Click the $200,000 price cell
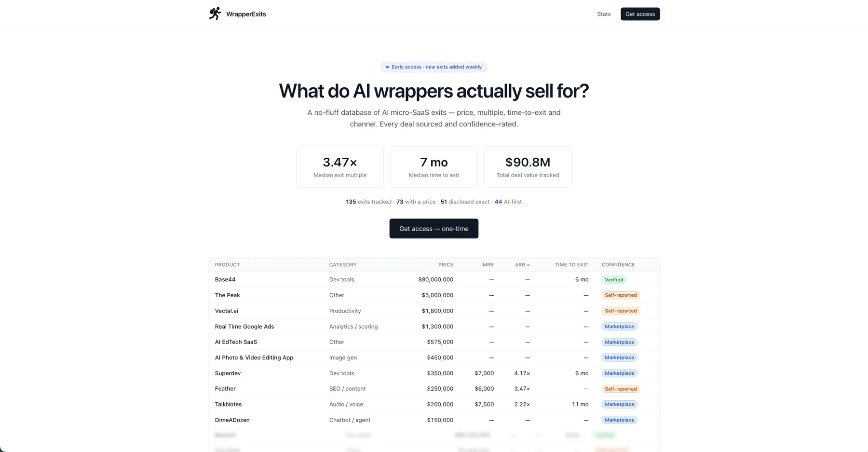Screen dimensions: 868x452 click(440, 405)
